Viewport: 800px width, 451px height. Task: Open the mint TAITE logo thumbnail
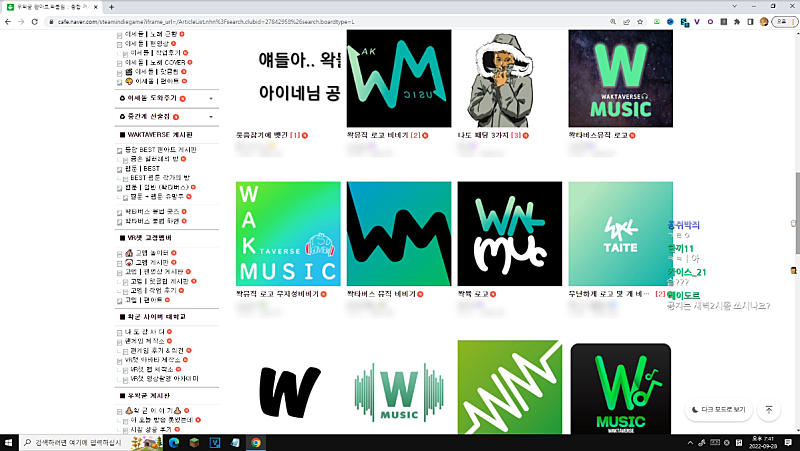pos(620,234)
